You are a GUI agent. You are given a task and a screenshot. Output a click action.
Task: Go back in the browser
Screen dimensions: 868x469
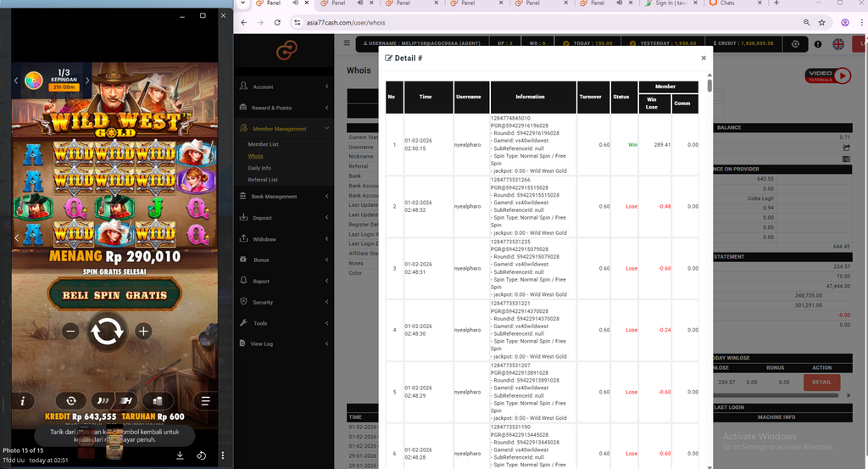pyautogui.click(x=244, y=23)
